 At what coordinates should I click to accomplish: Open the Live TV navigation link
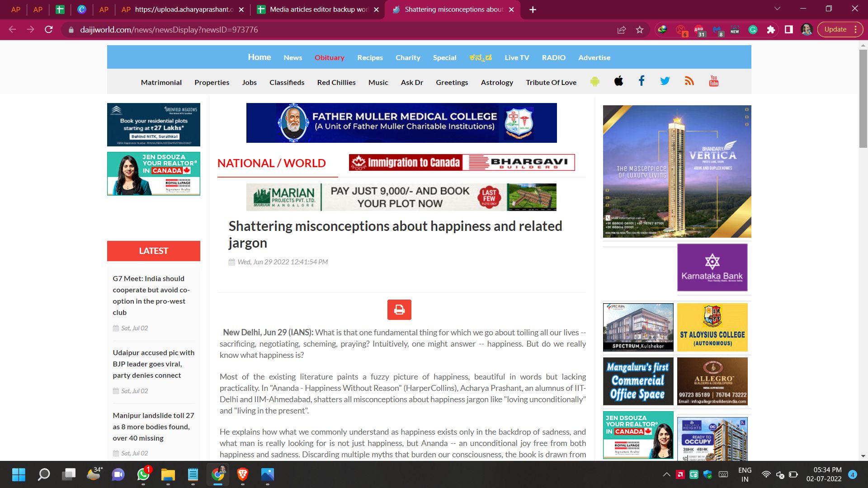517,57
